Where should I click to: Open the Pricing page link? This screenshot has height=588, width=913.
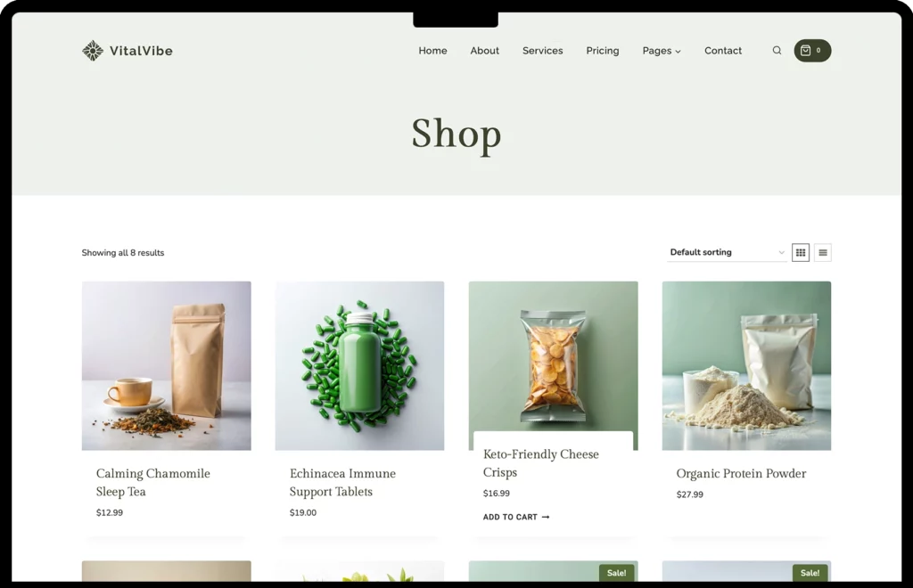[x=603, y=51]
